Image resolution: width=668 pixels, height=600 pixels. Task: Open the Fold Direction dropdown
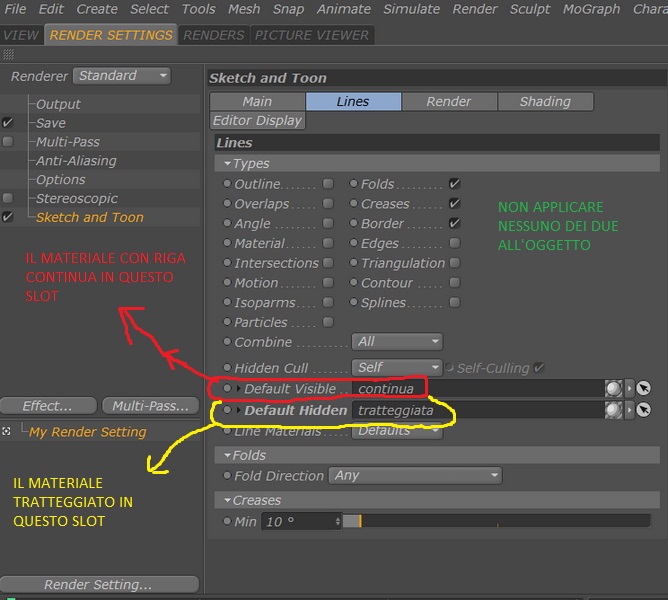(x=415, y=475)
